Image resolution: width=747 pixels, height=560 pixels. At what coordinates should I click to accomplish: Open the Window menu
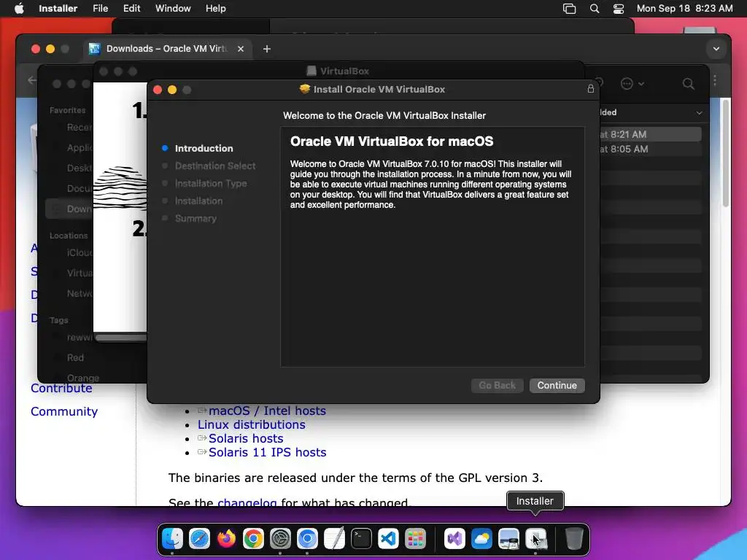point(173,9)
